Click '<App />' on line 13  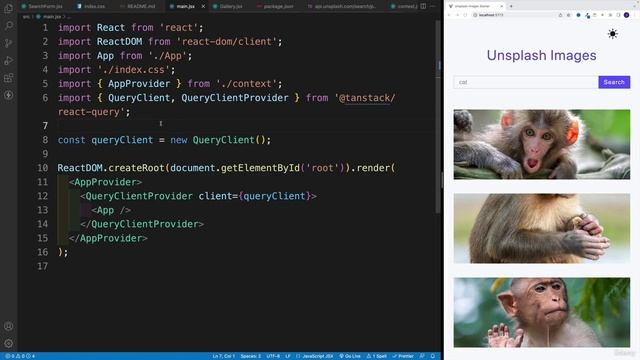pos(111,210)
